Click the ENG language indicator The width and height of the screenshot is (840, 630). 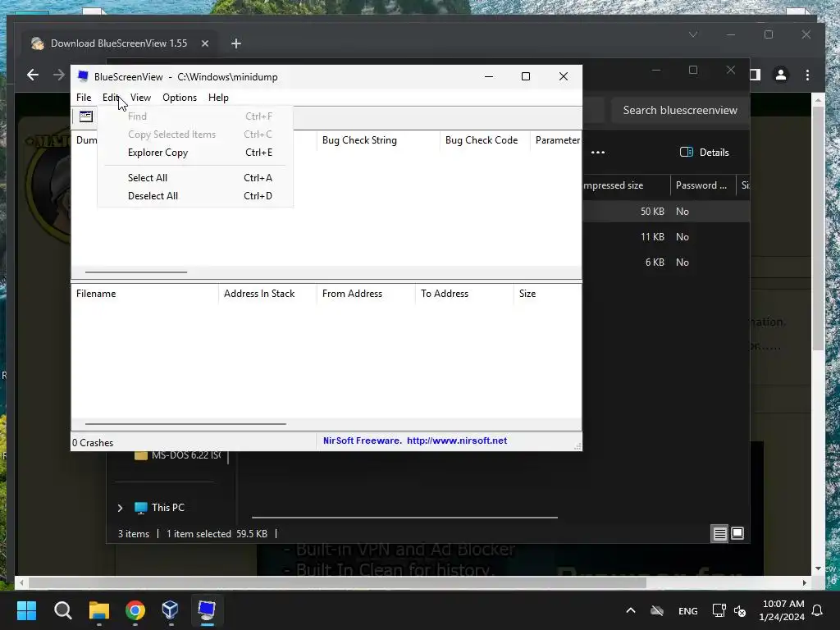click(x=688, y=611)
